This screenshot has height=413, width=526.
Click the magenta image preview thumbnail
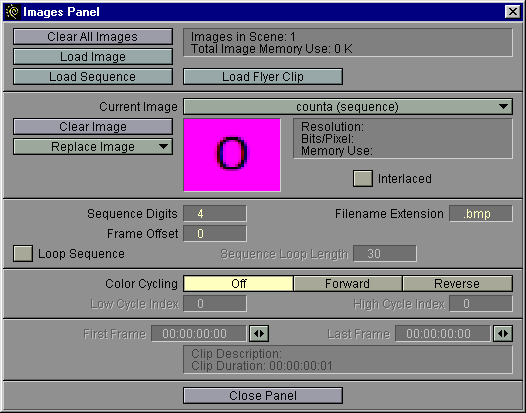[232, 155]
